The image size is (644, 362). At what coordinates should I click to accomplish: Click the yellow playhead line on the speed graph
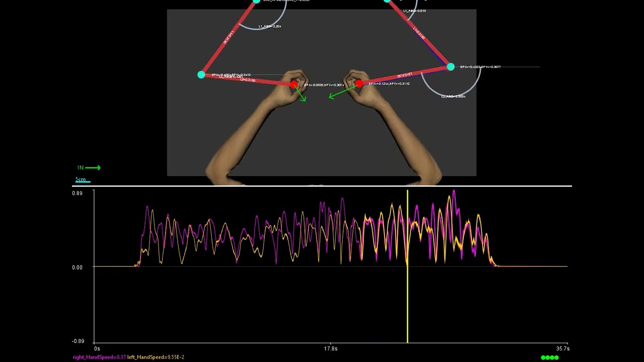click(408, 266)
